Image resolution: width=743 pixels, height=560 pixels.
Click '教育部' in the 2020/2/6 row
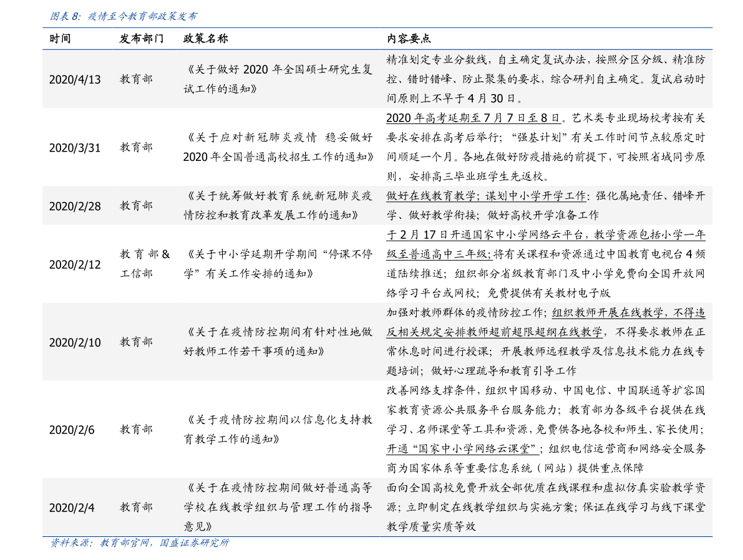point(136,429)
